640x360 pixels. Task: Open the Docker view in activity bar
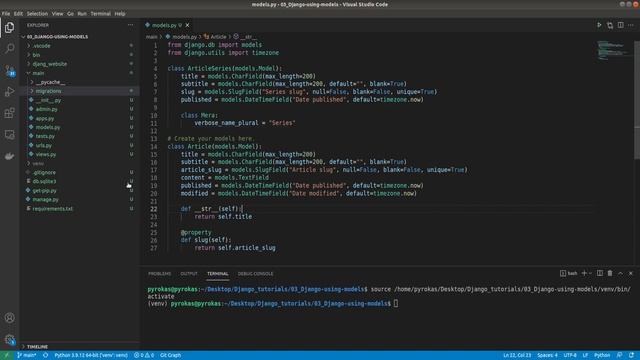pyautogui.click(x=9, y=156)
